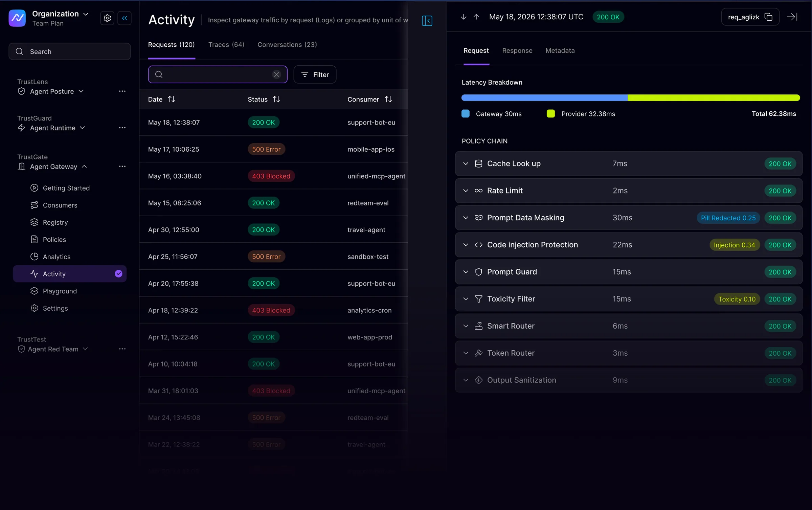Switch to Response tab
Screen dimensions: 812x510
click(517, 50)
